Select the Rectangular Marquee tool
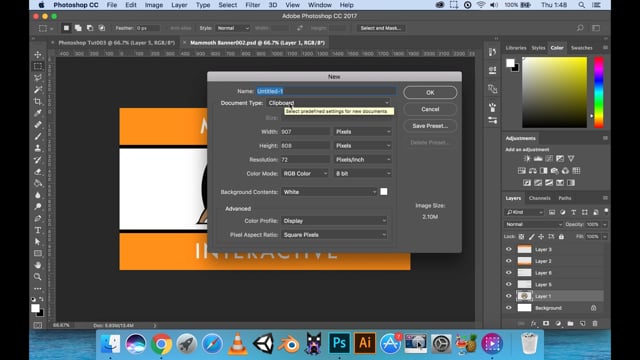640x360 pixels. click(38, 66)
